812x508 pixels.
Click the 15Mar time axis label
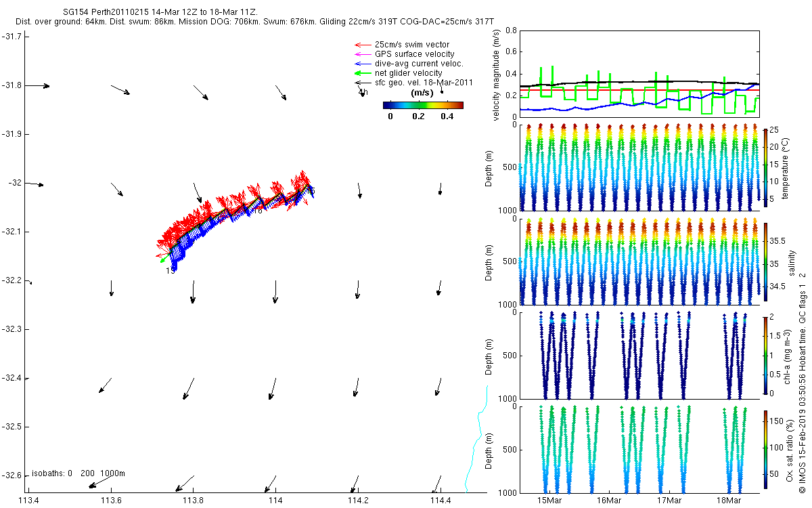(x=549, y=501)
